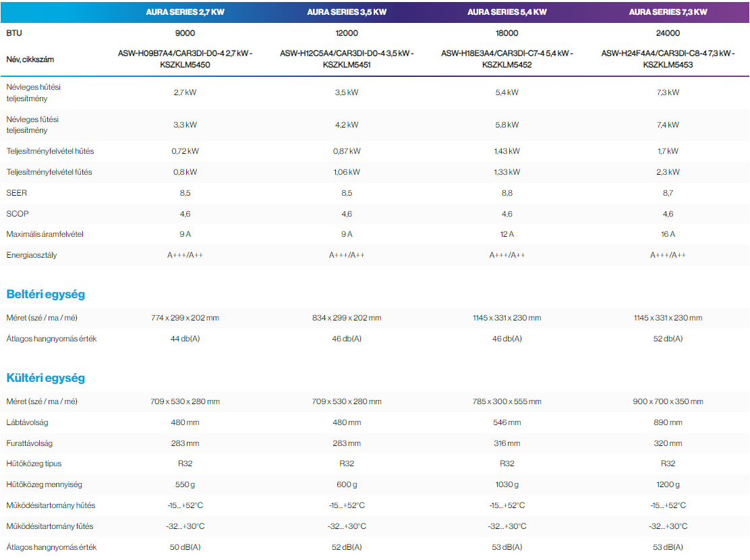Viewport: 750px width, 560px height.
Task: Click the AURA SERIES 2,7 KW column header
Action: [185, 12]
